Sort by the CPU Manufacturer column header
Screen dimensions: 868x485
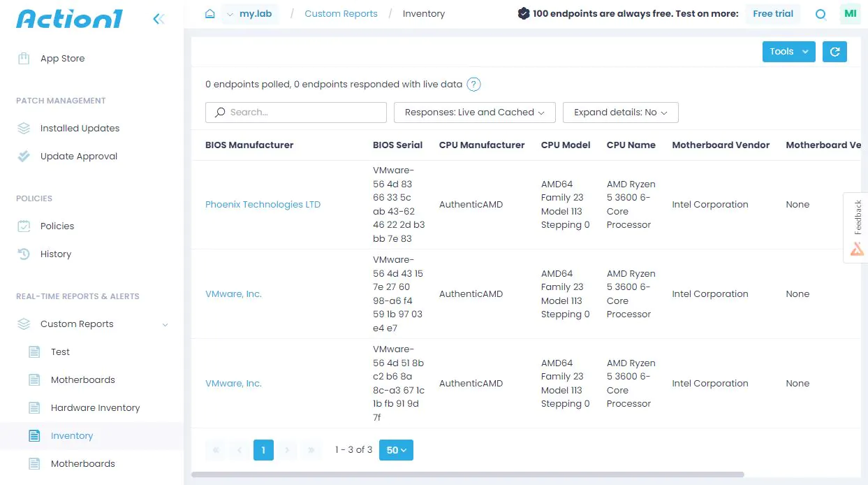tap(482, 145)
